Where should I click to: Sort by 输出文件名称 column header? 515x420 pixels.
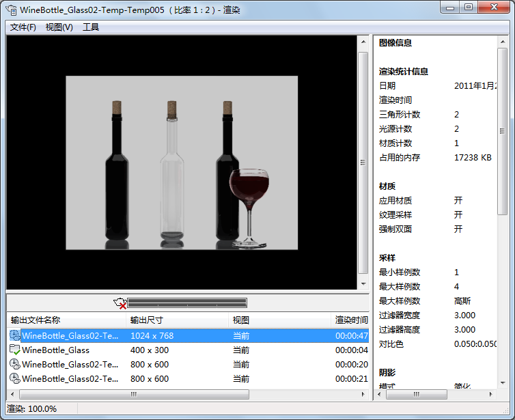click(x=67, y=320)
